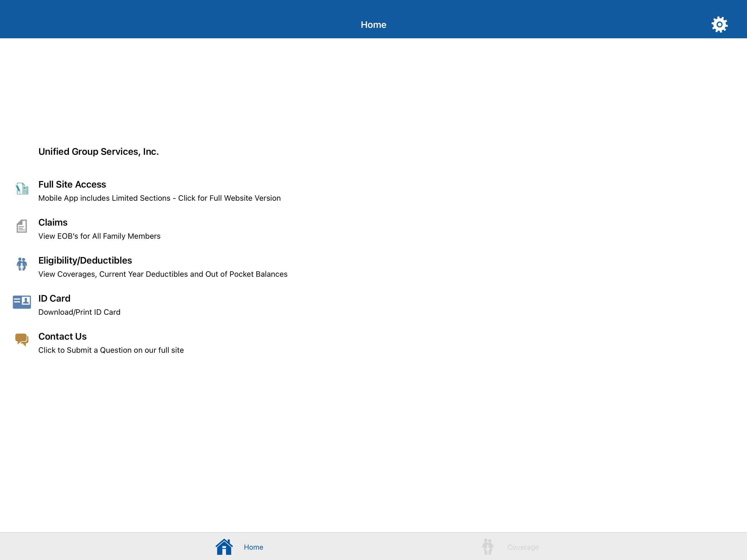Viewport: 747px width, 560px height.
Task: Tap the Home house icon in tab bar
Action: pos(224,547)
